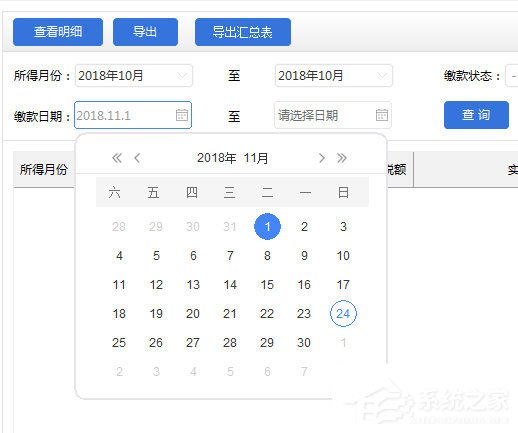
Task: Go to next month with right arrow
Action: click(321, 158)
